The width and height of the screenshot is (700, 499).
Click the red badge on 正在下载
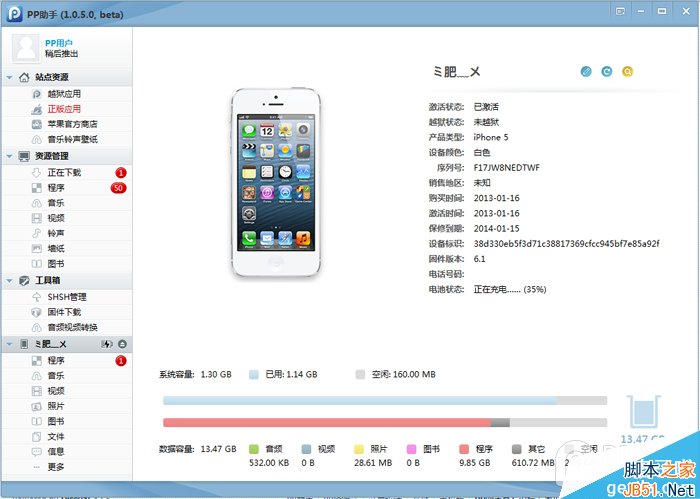121,172
